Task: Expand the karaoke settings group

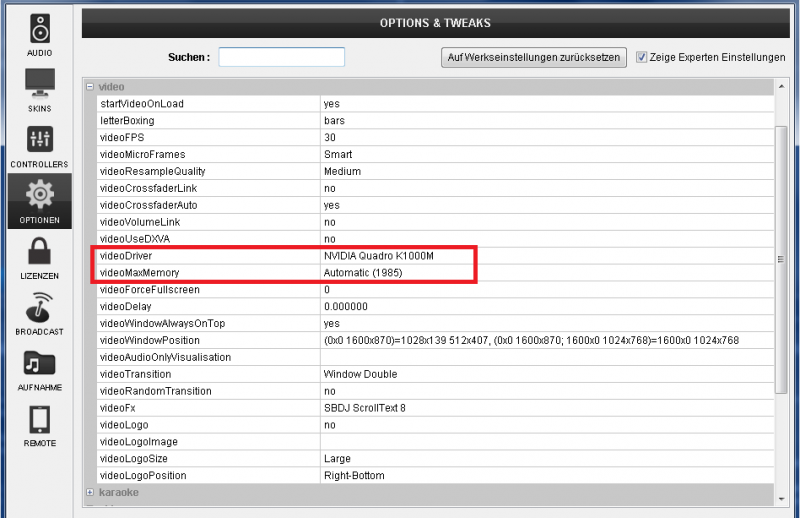Action: [90, 492]
